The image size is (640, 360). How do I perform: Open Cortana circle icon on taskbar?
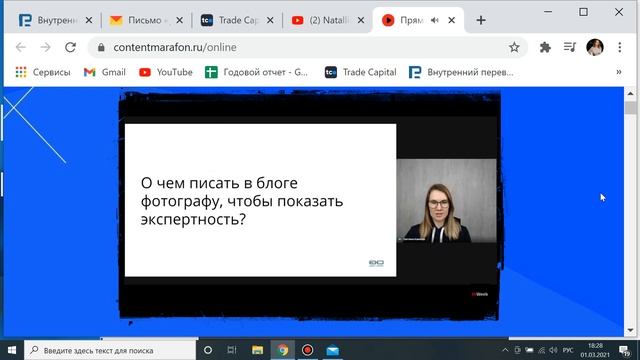[208, 350]
